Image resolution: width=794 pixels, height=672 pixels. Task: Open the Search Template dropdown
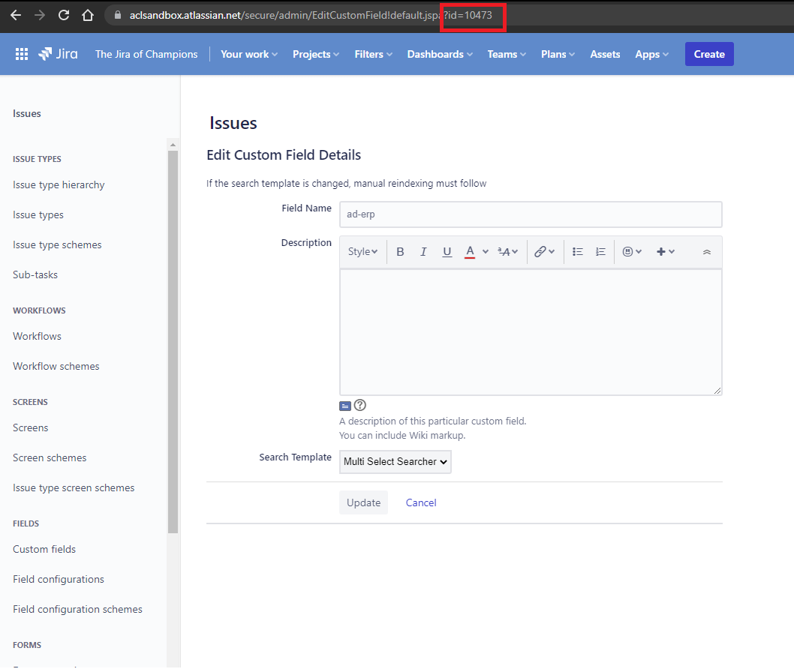coord(395,462)
